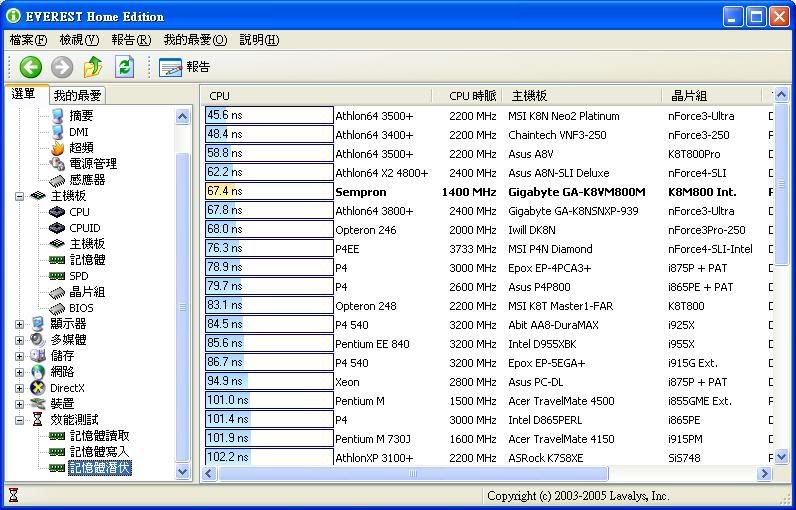This screenshot has width=796, height=510.
Task: Expand the 儲存 storage tree node
Action: coord(19,356)
